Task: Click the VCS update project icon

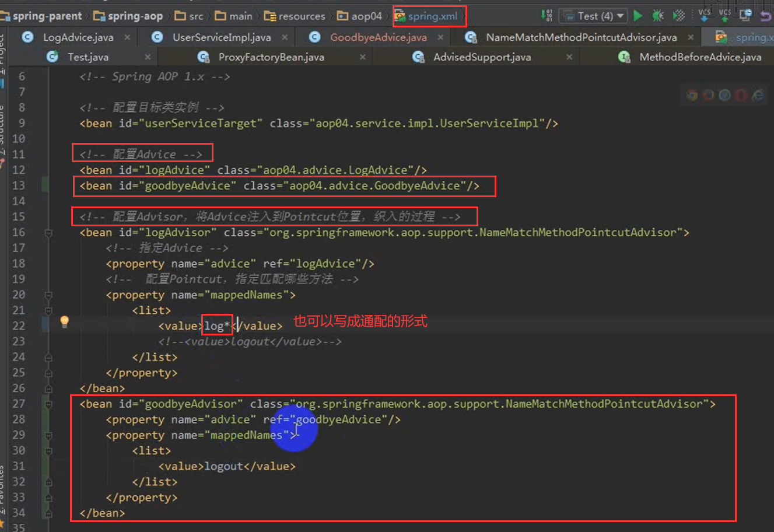Action: [705, 15]
